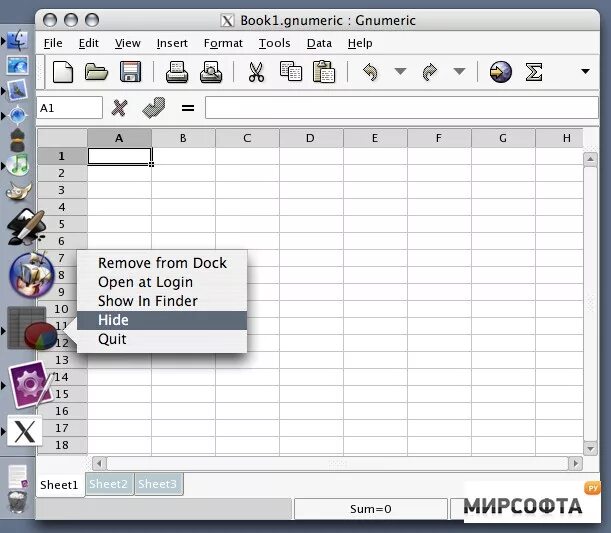Open the redo history dropdown arrow

click(x=459, y=71)
